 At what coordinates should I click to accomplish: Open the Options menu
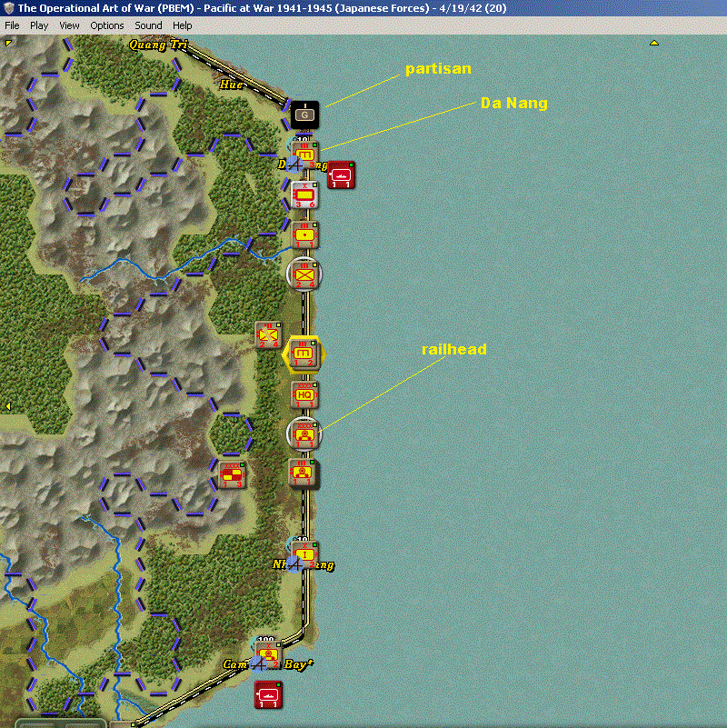(x=106, y=25)
